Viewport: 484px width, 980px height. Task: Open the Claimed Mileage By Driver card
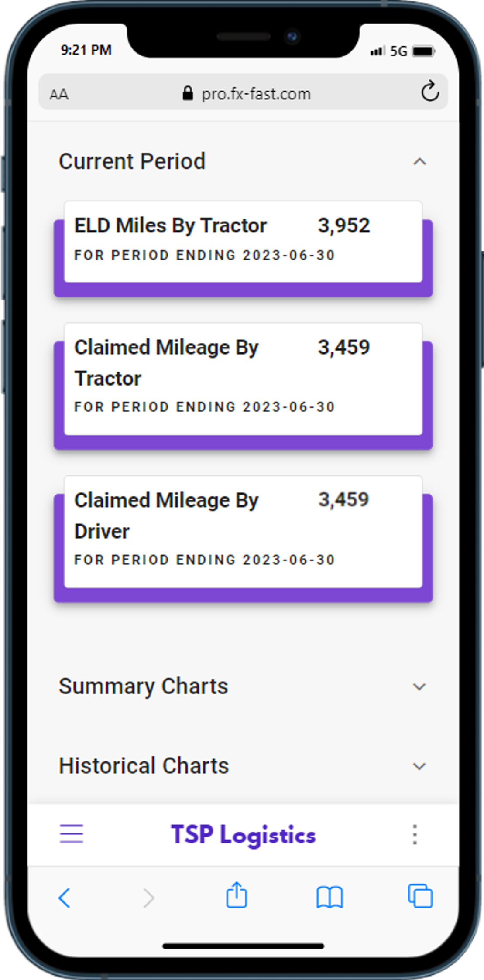tap(243, 531)
